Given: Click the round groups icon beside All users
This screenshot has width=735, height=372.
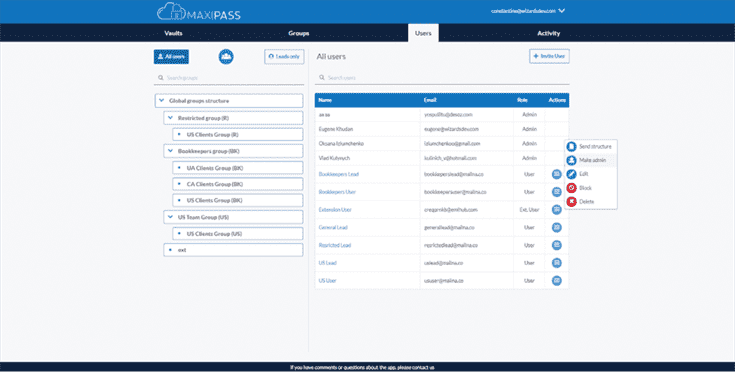Looking at the screenshot, I should click(226, 57).
